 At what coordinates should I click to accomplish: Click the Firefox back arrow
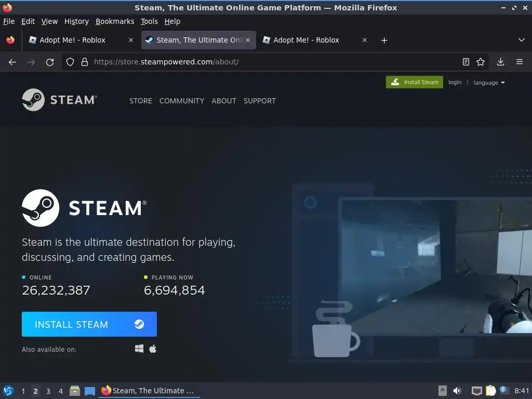pos(12,62)
